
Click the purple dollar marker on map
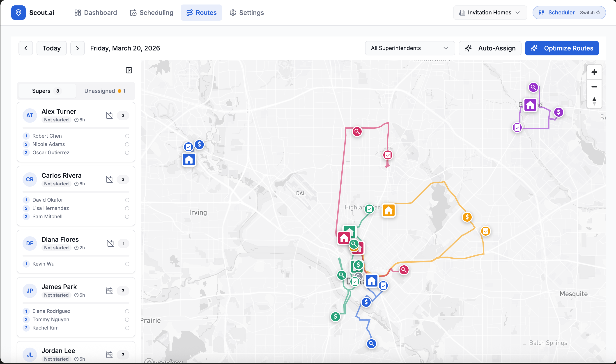[559, 112]
